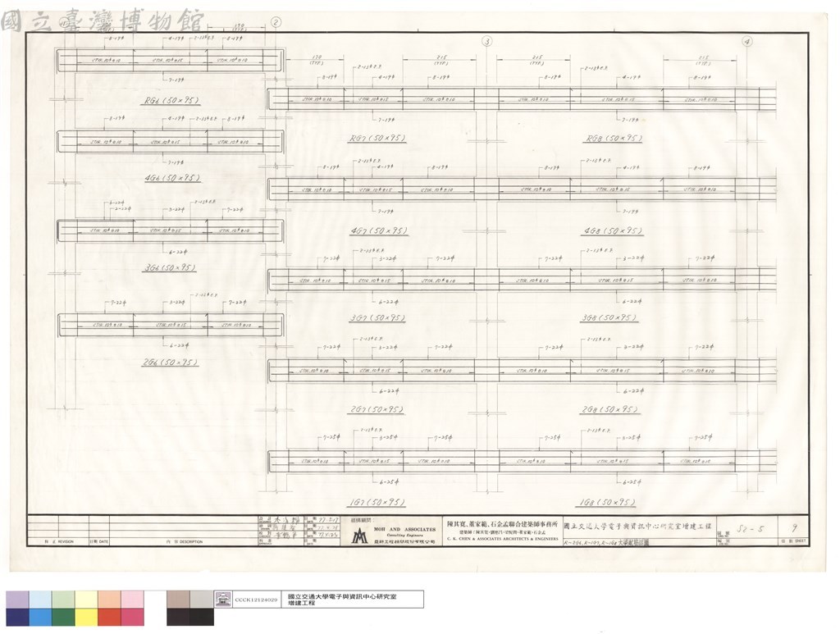Click the red color swatch in bottom row

click(x=109, y=616)
